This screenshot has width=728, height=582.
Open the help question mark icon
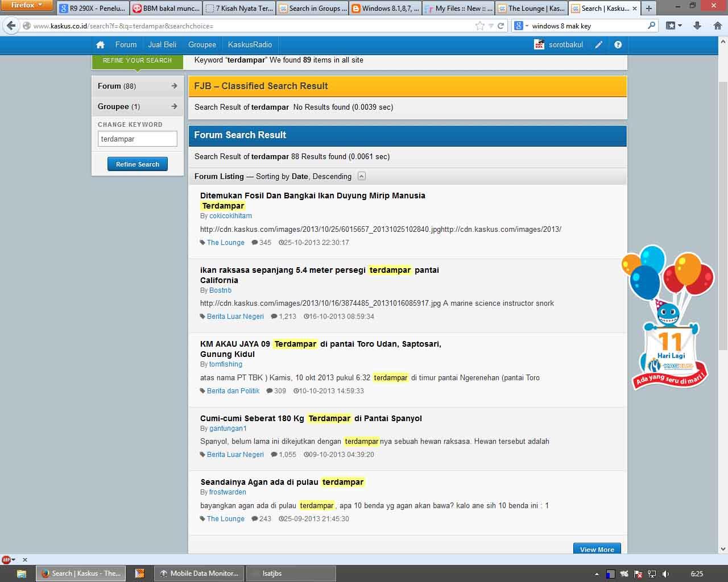point(618,45)
